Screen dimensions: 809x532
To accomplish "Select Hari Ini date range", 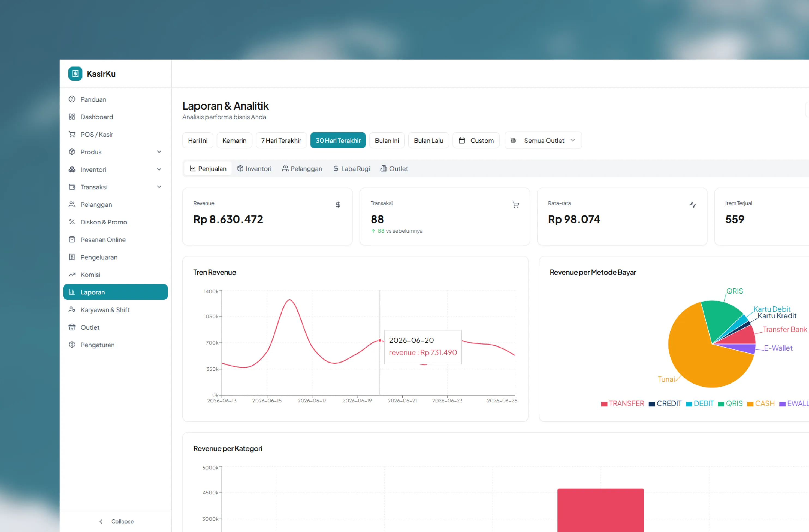I will (198, 140).
